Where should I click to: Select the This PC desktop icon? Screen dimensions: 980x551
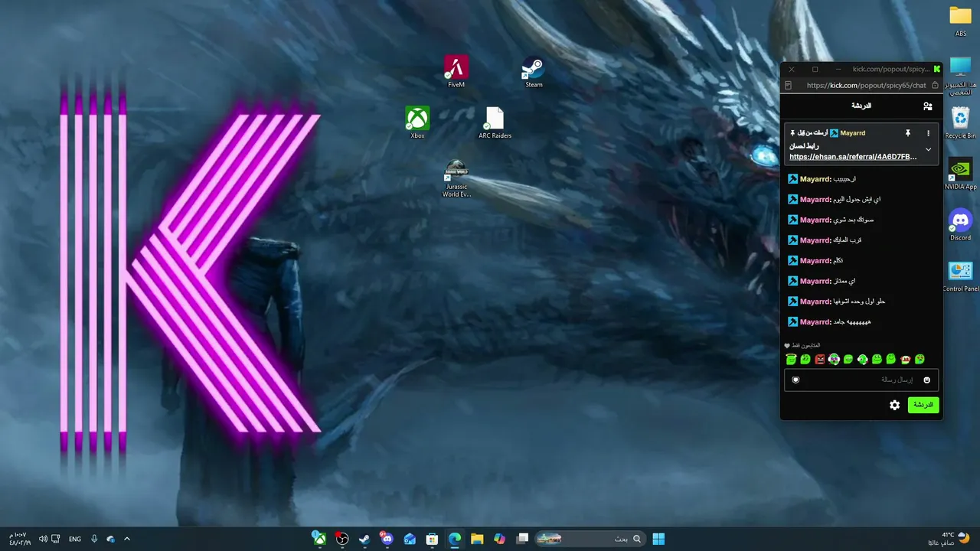coord(960,75)
